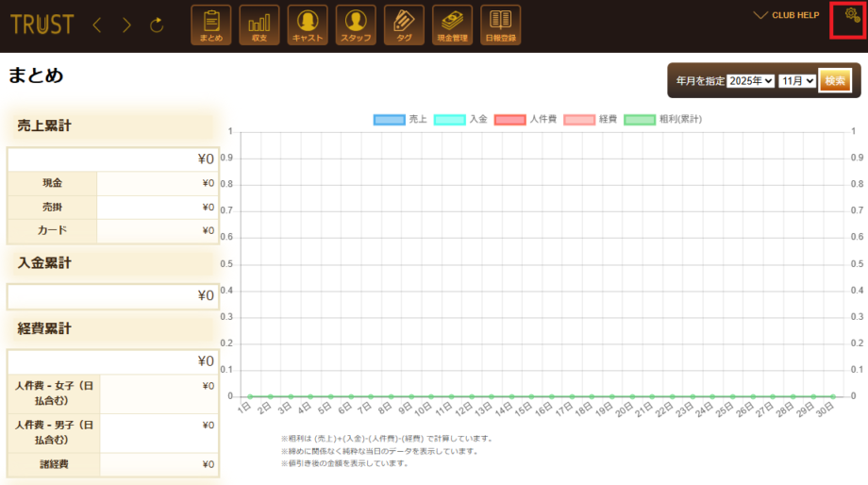Expand the CLUB HELP menu

pos(787,15)
